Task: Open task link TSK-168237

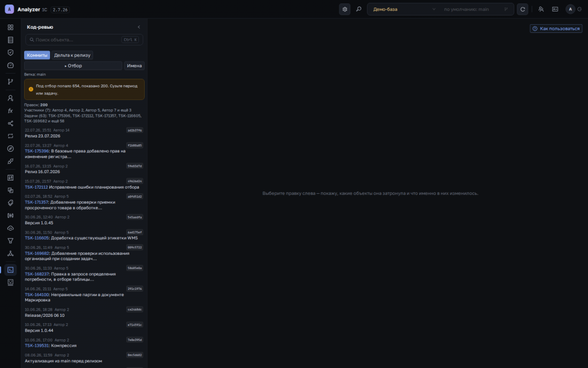Action: (37, 274)
